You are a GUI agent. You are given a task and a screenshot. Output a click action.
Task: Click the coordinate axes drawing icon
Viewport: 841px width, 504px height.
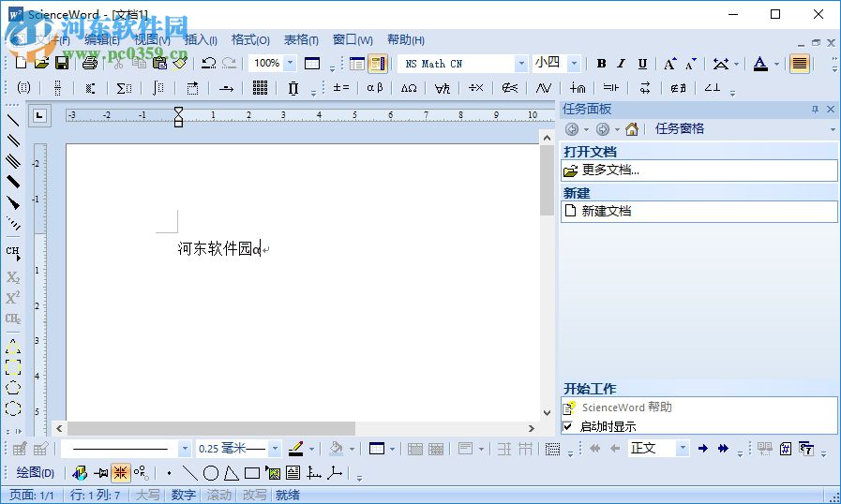tap(314, 473)
